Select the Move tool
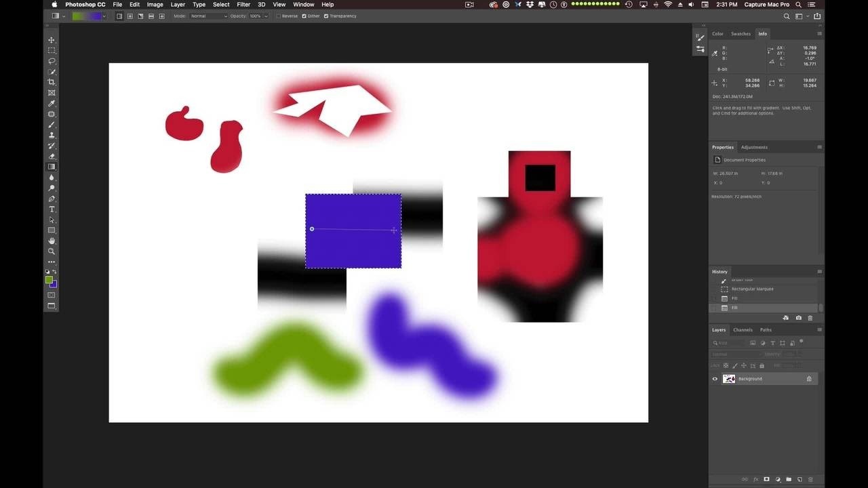The image size is (868, 488). point(52,40)
